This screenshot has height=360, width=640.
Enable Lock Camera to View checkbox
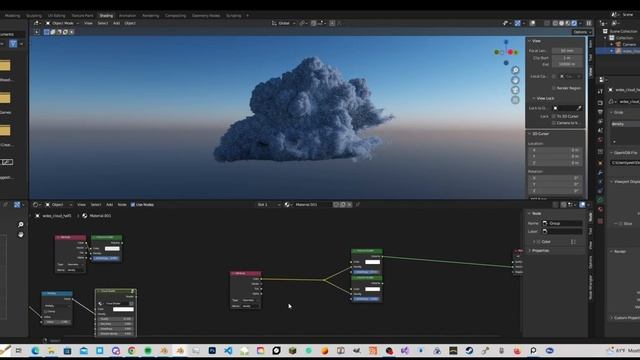click(x=554, y=123)
